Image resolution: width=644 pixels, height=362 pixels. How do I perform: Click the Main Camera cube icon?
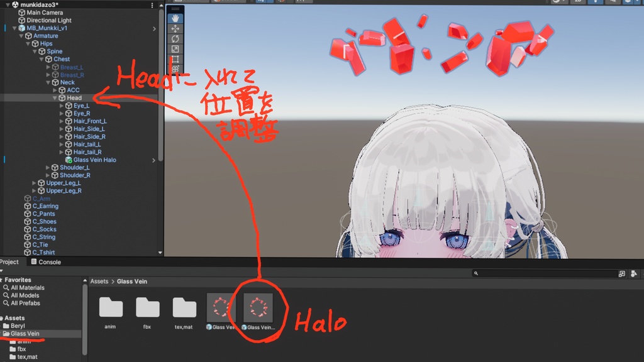[22, 13]
